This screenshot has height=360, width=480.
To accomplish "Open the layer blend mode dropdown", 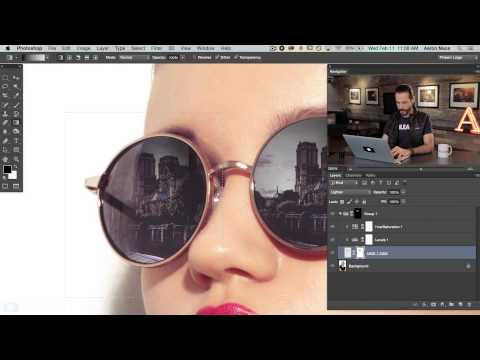I will coord(350,192).
